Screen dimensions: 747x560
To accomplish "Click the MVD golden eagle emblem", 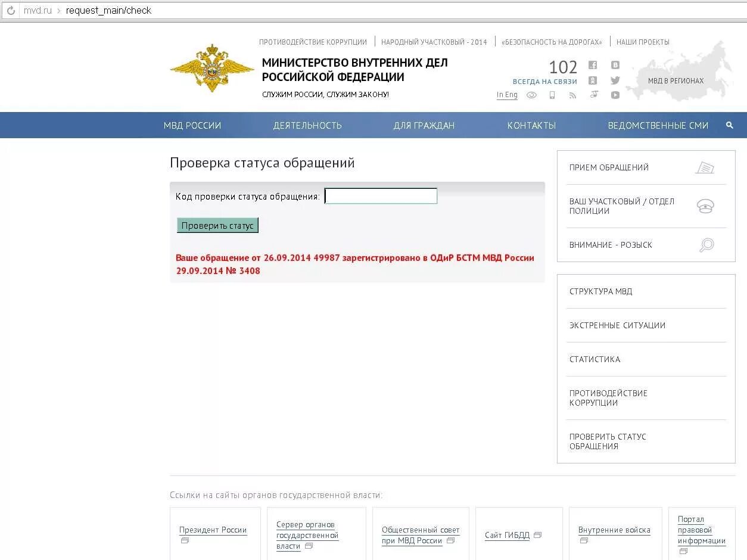I will click(x=212, y=68).
